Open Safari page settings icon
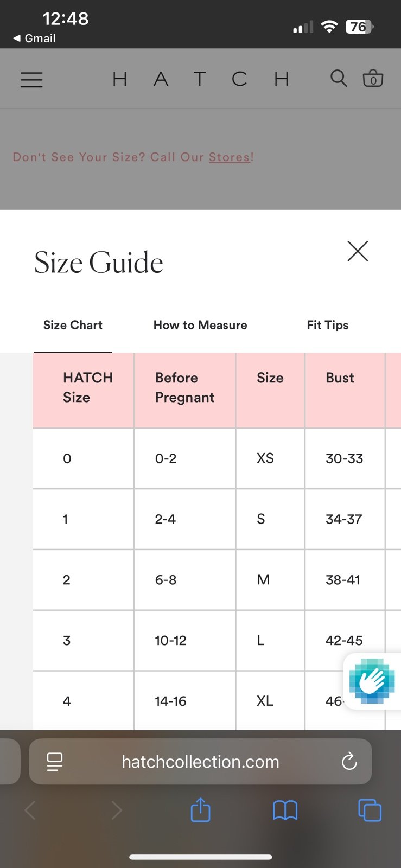The width and height of the screenshot is (401, 868). pyautogui.click(x=55, y=762)
